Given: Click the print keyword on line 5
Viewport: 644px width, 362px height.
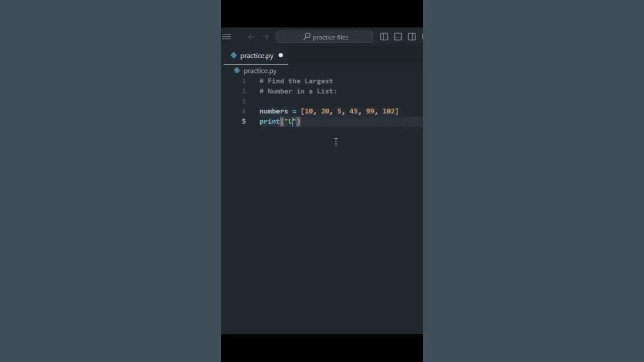Looking at the screenshot, I should click(x=269, y=121).
